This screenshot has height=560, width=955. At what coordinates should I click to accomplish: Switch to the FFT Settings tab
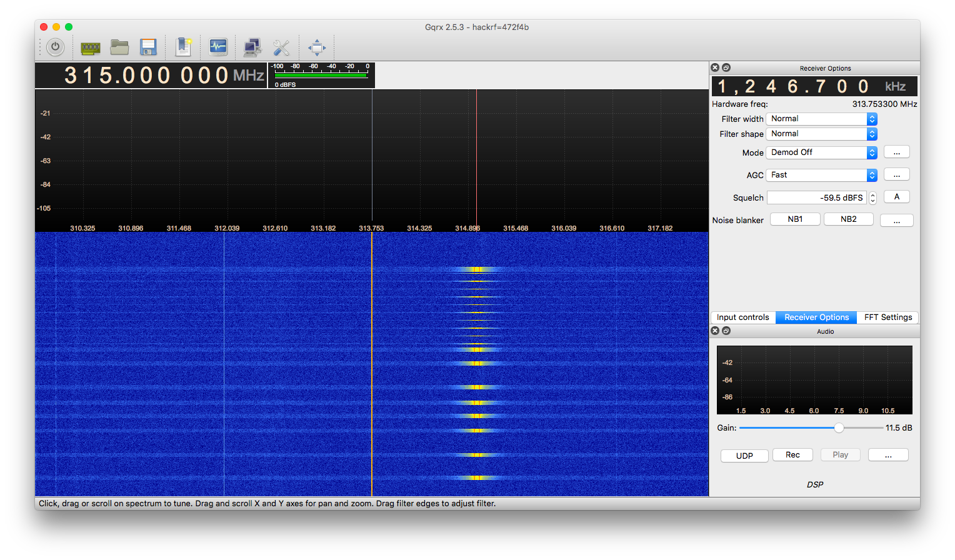coord(888,317)
